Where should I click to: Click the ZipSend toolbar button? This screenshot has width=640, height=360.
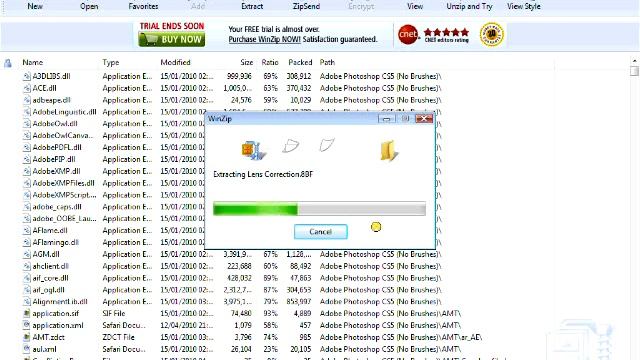click(306, 6)
